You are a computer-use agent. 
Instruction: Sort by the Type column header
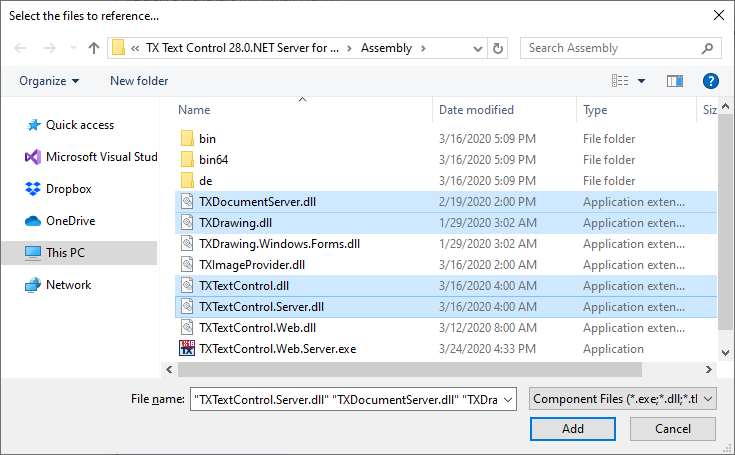click(595, 110)
